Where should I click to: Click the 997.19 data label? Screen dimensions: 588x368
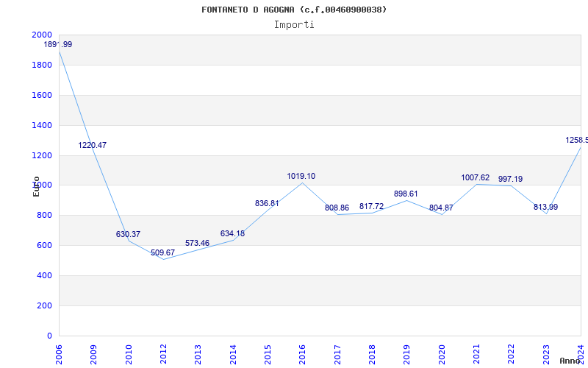coord(510,179)
